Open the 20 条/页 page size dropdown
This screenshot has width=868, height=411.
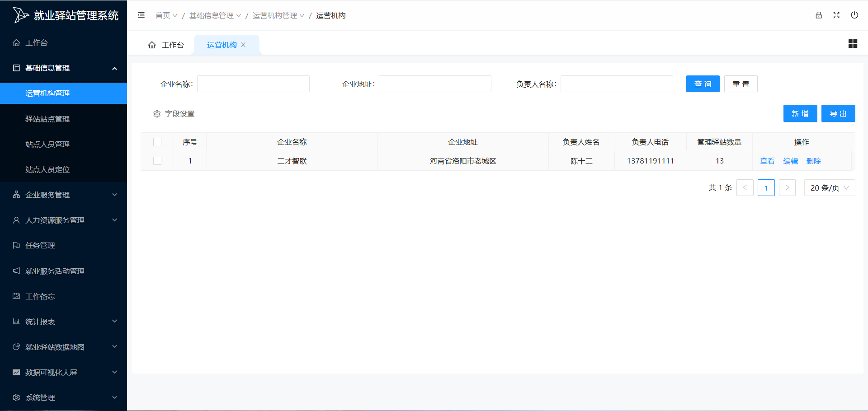point(830,187)
